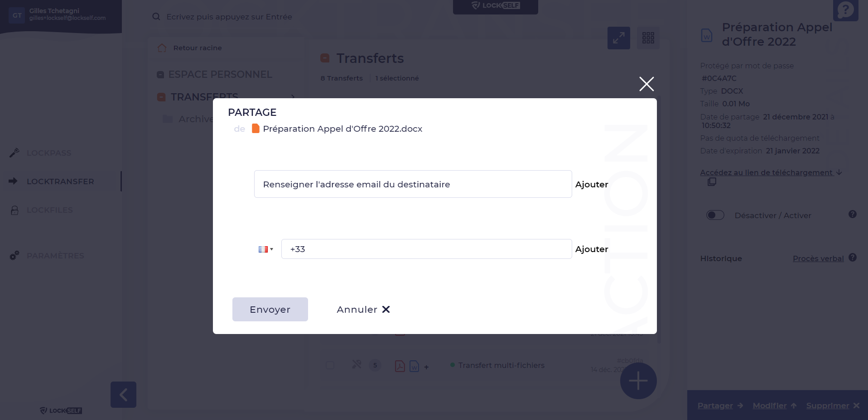
Task: Expand the Transferts folder chevron
Action: click(x=293, y=97)
